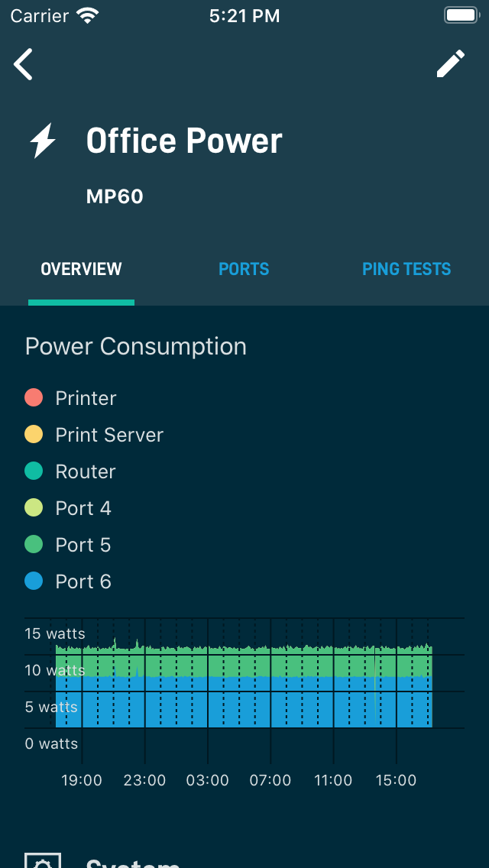
Task: Click the Office Power device name
Action: click(184, 140)
